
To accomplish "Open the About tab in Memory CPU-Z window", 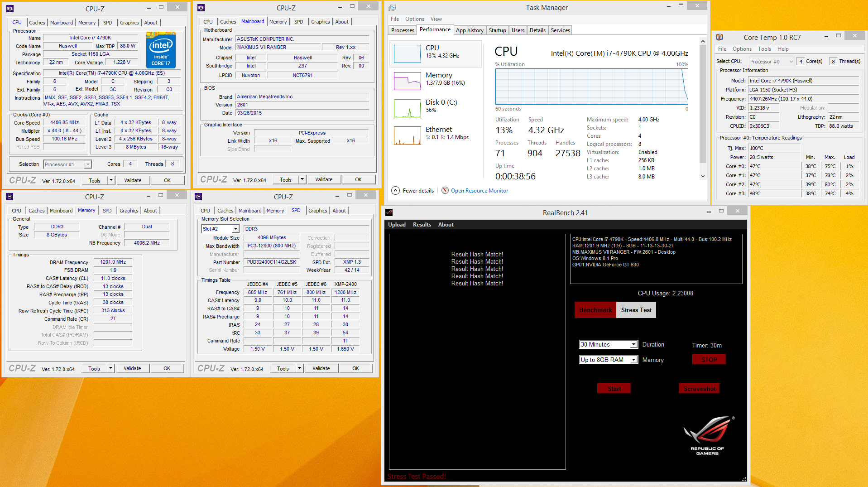I will coord(150,211).
